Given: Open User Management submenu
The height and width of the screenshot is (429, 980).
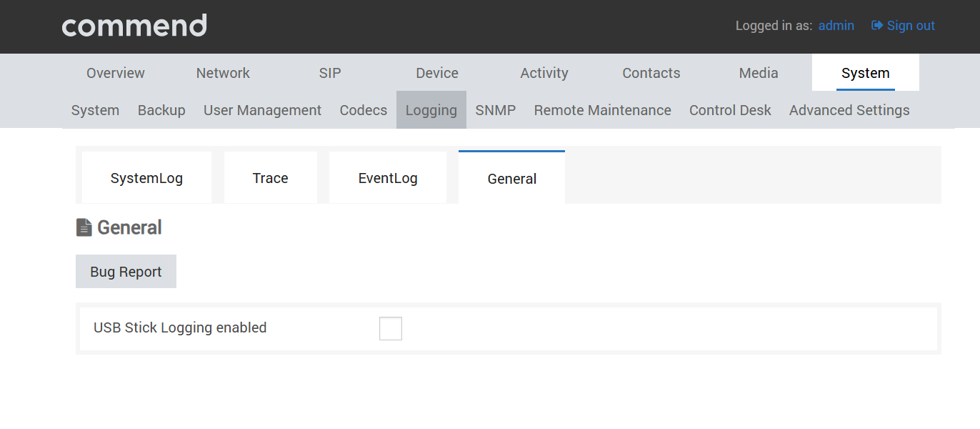Looking at the screenshot, I should pyautogui.click(x=263, y=110).
